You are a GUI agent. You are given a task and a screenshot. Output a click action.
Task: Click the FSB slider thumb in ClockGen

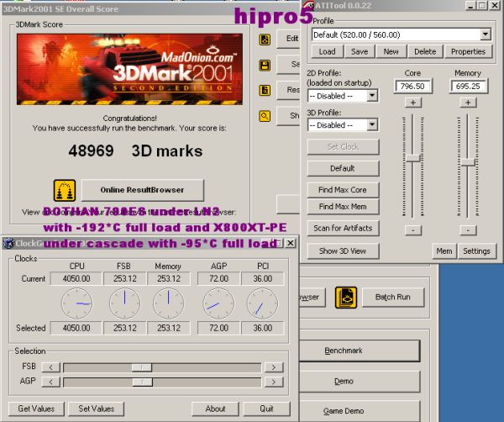coord(142,367)
